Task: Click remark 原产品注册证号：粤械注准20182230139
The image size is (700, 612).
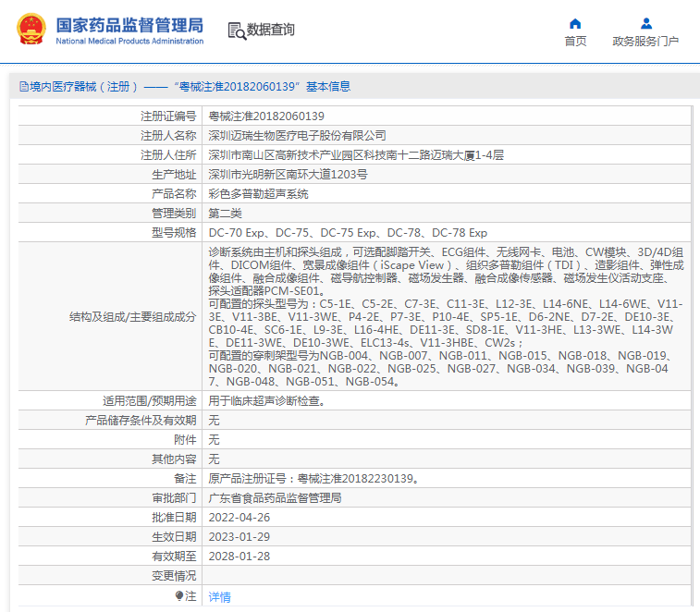Action: 313,479
